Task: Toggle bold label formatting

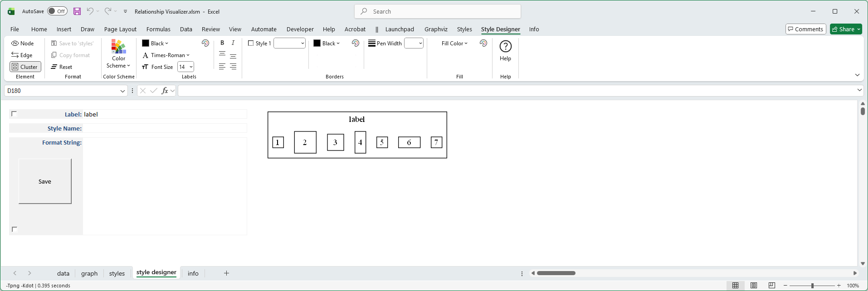Action: pyautogui.click(x=222, y=43)
